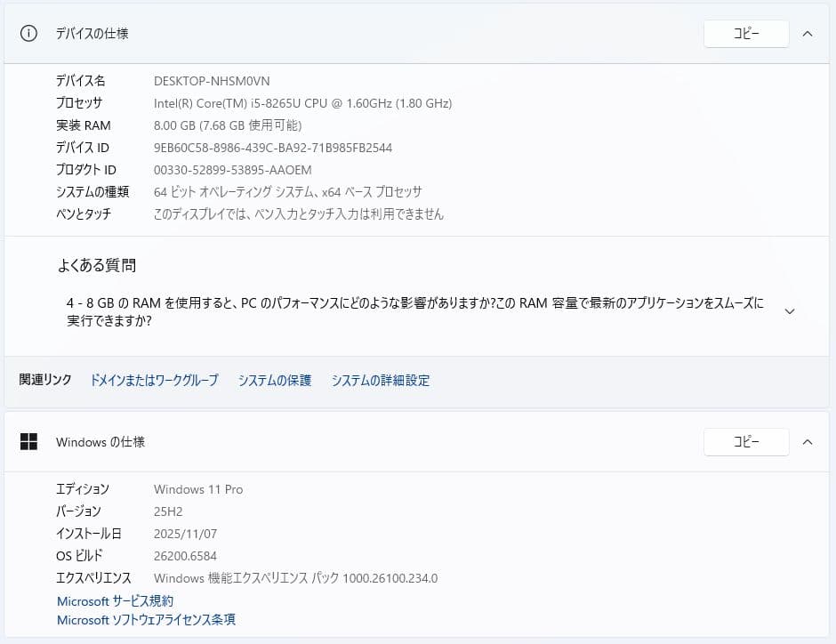
Task: Expand the RAM FAQ question chevron
Action: click(789, 311)
